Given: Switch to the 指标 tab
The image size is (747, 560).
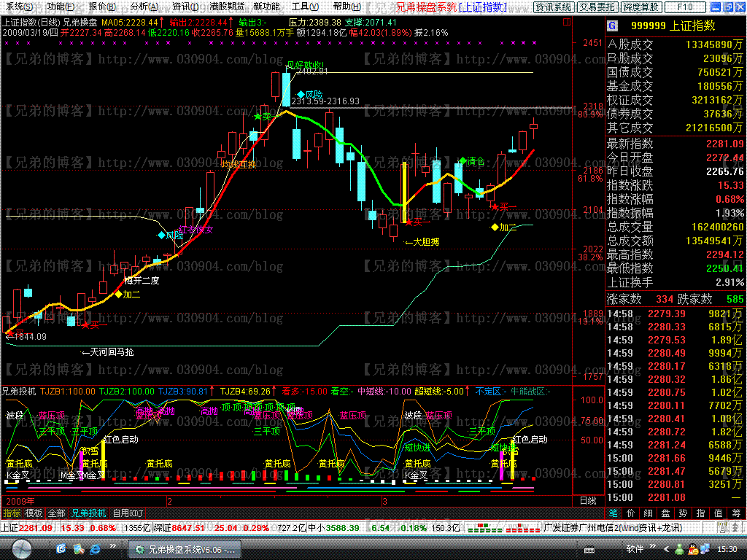Looking at the screenshot, I should pos(12,513).
